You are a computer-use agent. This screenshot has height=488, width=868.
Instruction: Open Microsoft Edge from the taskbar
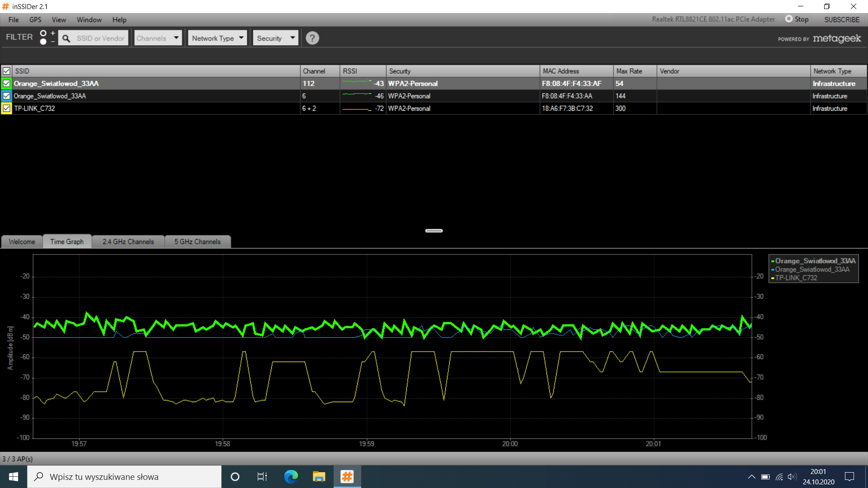click(291, 477)
